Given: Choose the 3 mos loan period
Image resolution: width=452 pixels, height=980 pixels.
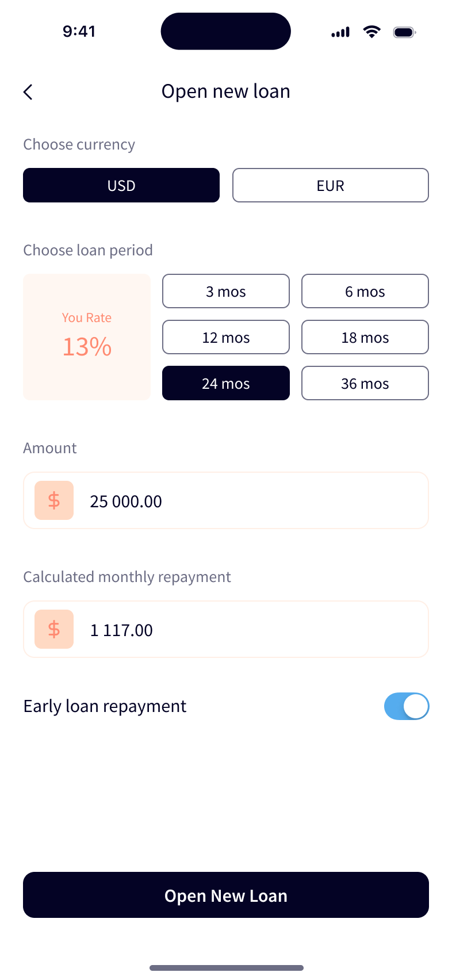Looking at the screenshot, I should (226, 291).
